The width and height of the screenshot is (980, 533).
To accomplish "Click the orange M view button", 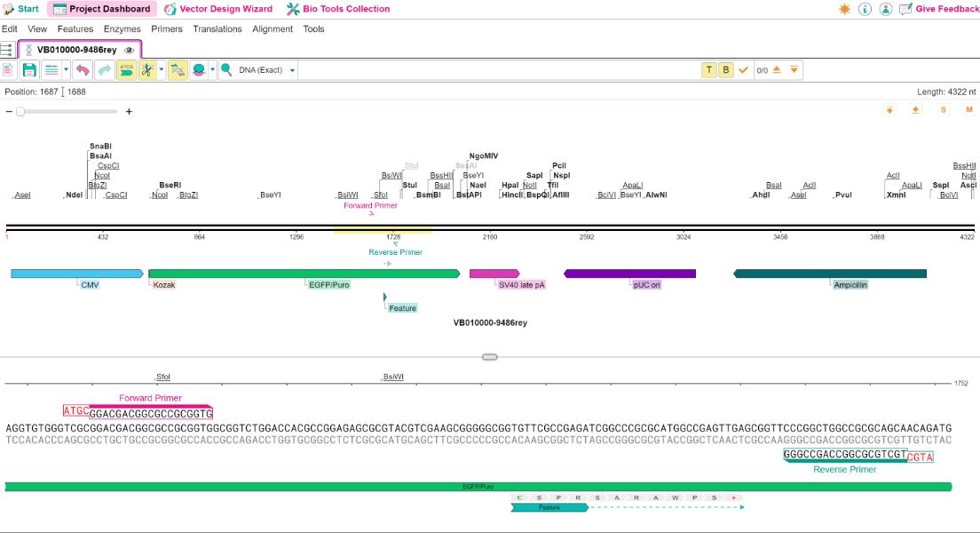I will tap(969, 109).
